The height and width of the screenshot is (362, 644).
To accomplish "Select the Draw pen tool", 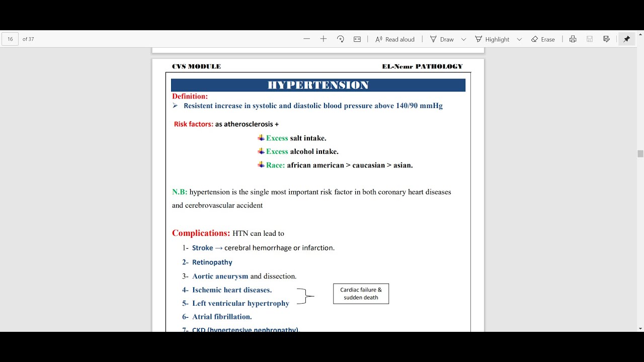I will [x=442, y=39].
